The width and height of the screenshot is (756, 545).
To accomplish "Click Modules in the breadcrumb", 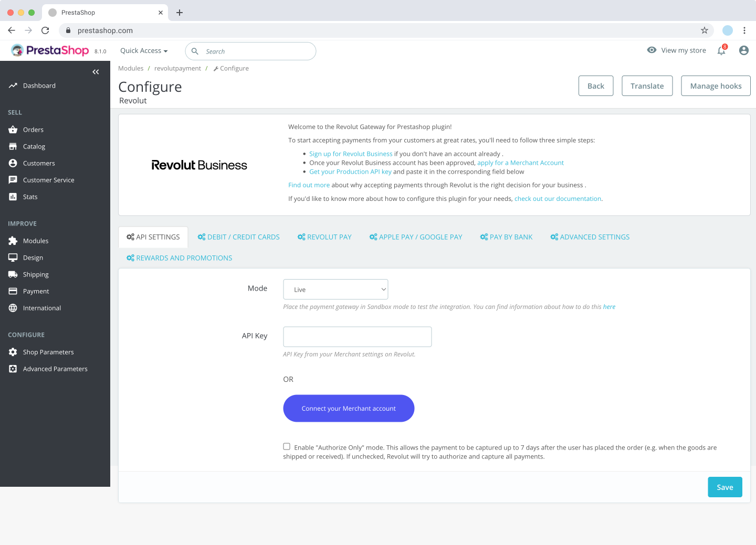I will pyautogui.click(x=131, y=68).
